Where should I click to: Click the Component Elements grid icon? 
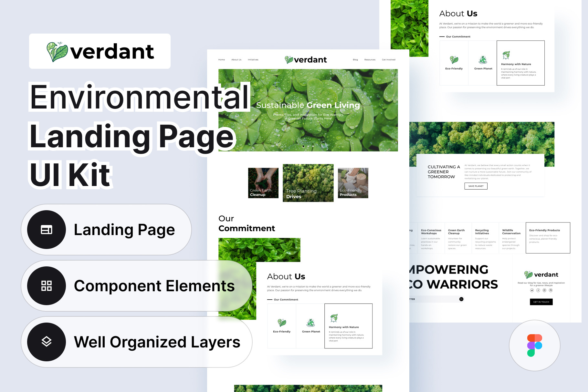click(47, 286)
